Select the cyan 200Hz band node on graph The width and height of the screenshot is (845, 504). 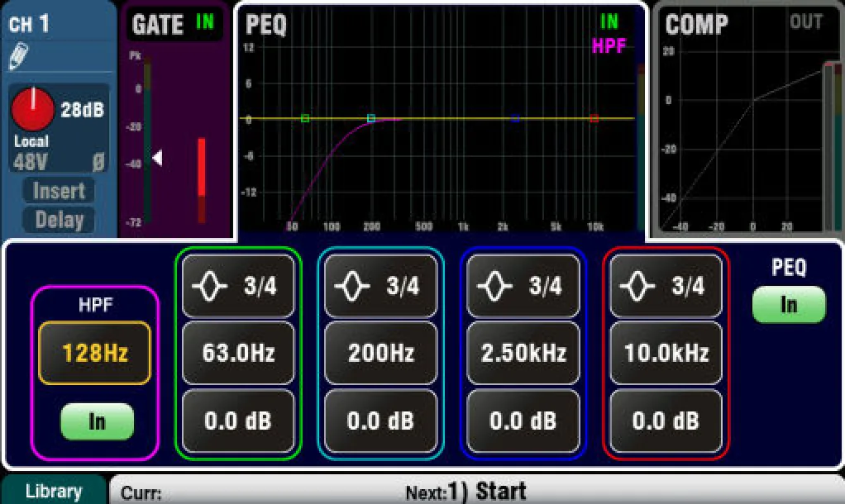(371, 118)
